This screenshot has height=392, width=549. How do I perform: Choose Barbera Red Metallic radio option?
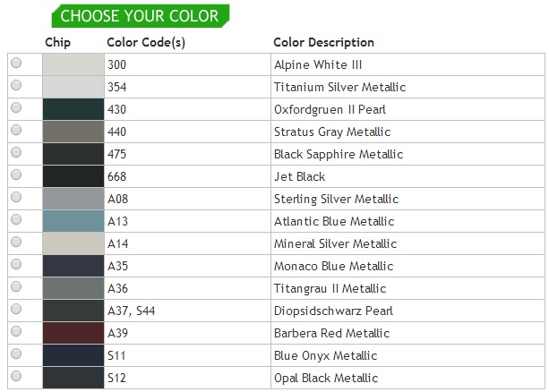pos(16,333)
